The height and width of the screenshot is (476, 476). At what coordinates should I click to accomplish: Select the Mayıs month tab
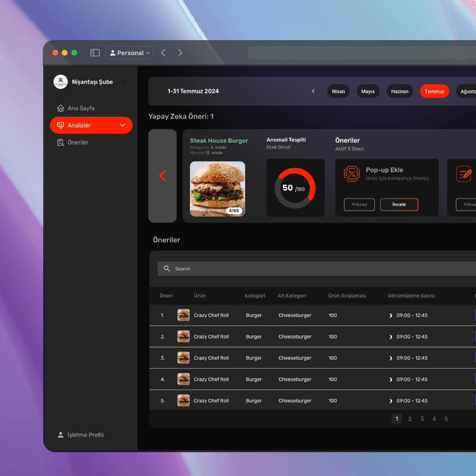pyautogui.click(x=368, y=91)
